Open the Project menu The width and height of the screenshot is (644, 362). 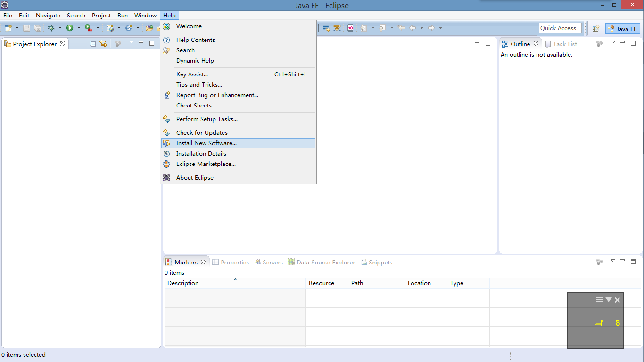(x=101, y=15)
